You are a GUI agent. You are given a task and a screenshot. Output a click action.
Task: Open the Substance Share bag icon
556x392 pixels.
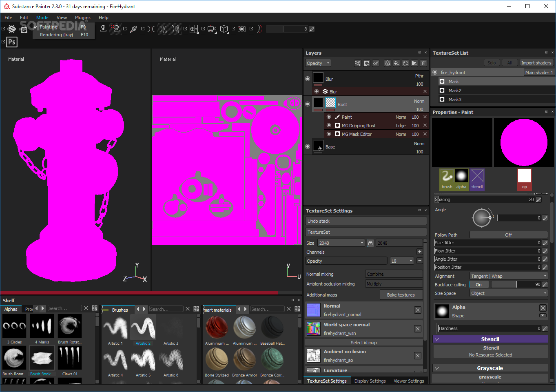point(24,29)
